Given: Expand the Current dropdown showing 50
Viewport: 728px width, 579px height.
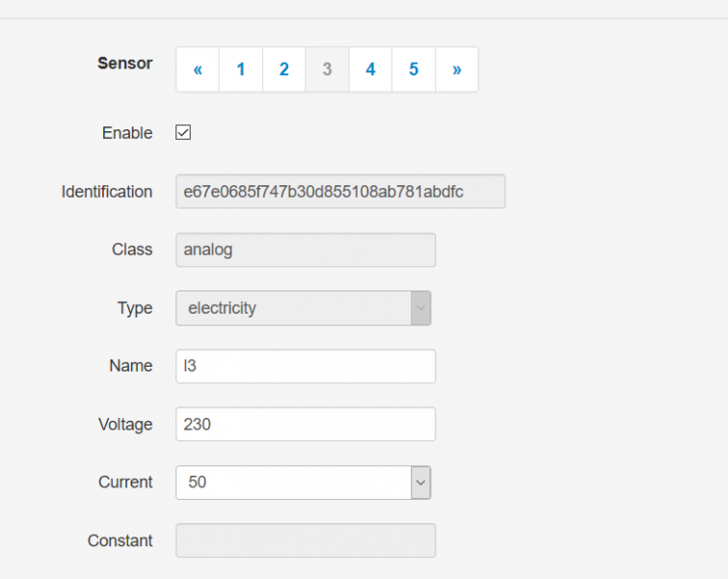Looking at the screenshot, I should (x=293, y=482).
